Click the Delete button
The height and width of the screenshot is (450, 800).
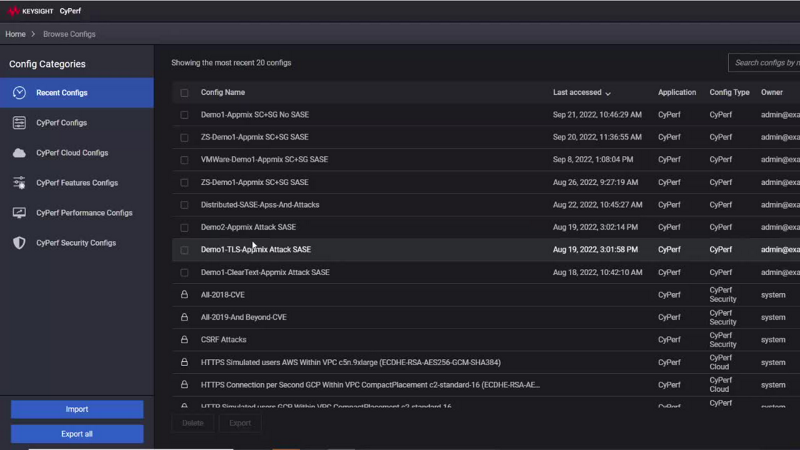point(193,423)
